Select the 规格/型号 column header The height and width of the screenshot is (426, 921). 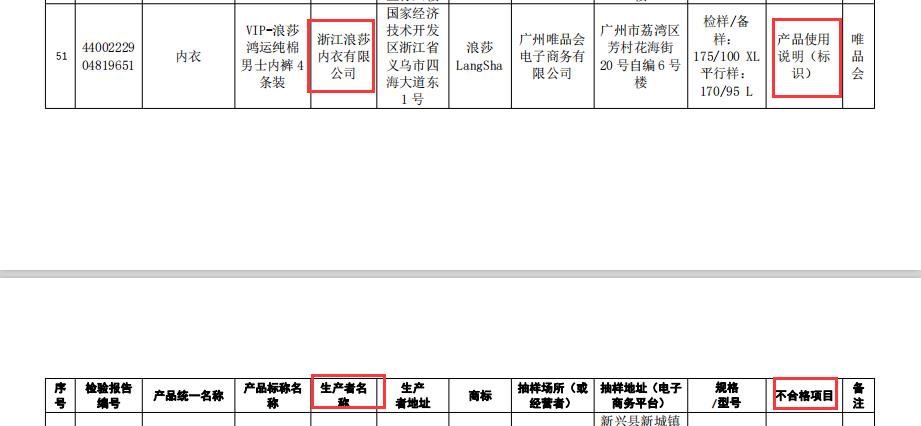click(729, 395)
